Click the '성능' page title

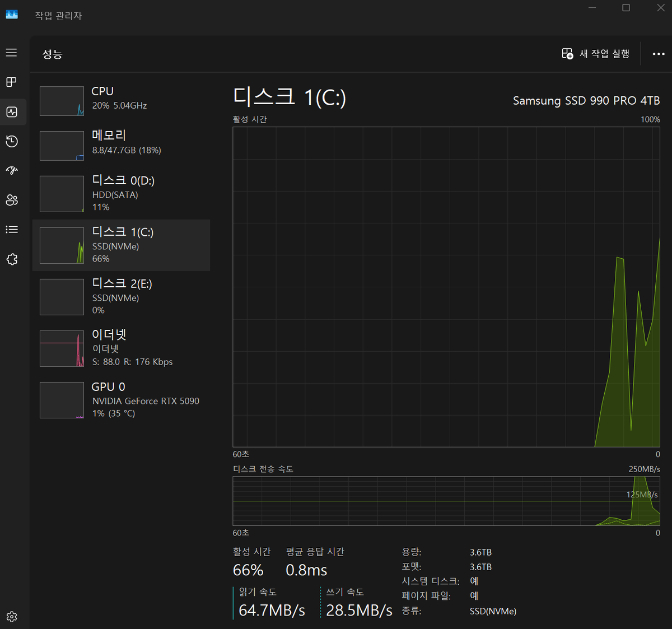point(53,54)
